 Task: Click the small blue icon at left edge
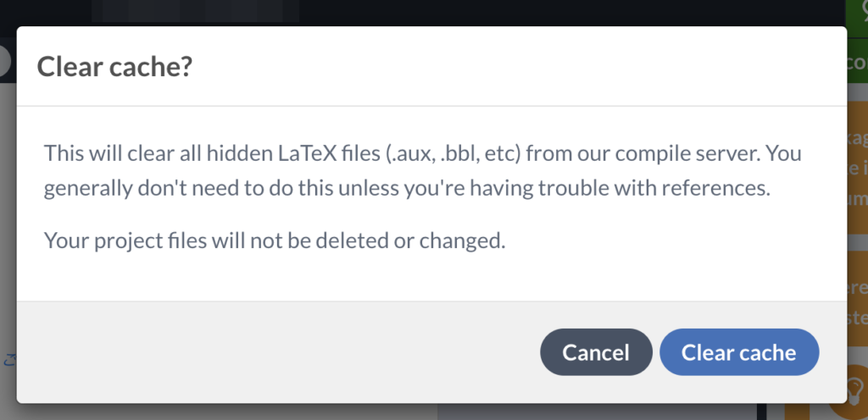click(9, 358)
